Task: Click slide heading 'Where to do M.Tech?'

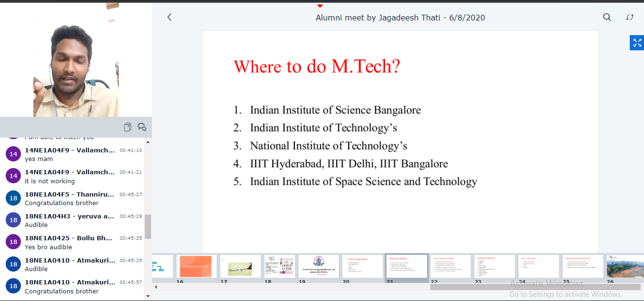Action: (x=317, y=66)
